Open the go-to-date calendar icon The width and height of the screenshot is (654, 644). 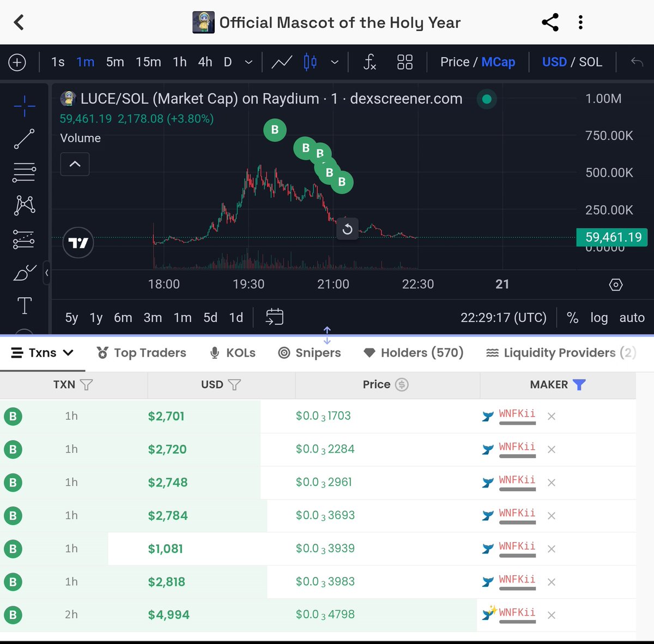pyautogui.click(x=275, y=317)
